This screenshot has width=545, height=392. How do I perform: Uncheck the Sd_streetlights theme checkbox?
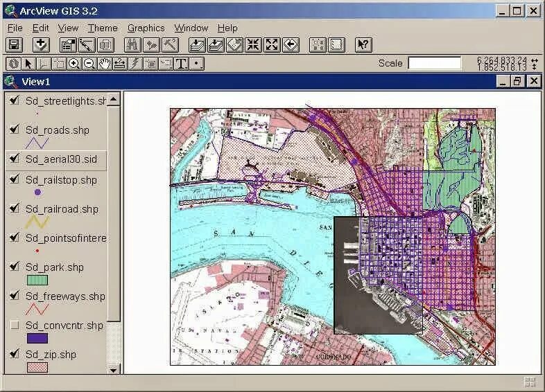pos(15,100)
